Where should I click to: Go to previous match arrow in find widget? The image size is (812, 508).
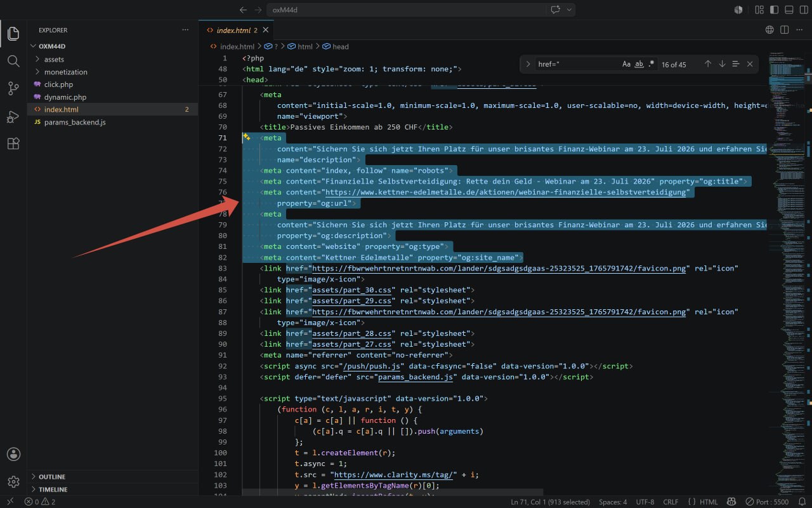click(708, 64)
